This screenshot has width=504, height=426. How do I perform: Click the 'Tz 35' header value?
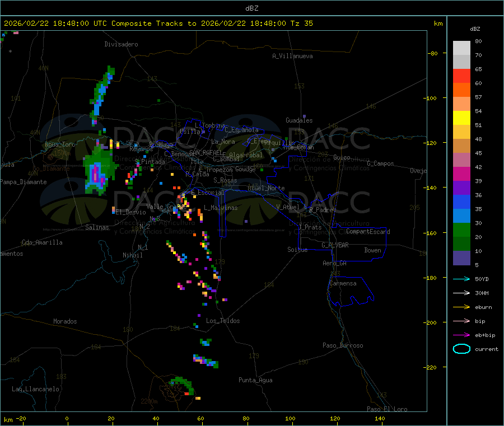[301, 24]
